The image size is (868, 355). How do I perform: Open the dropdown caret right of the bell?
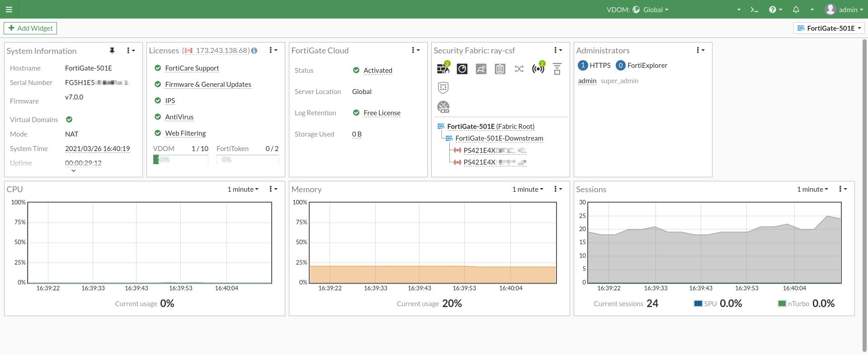click(812, 9)
